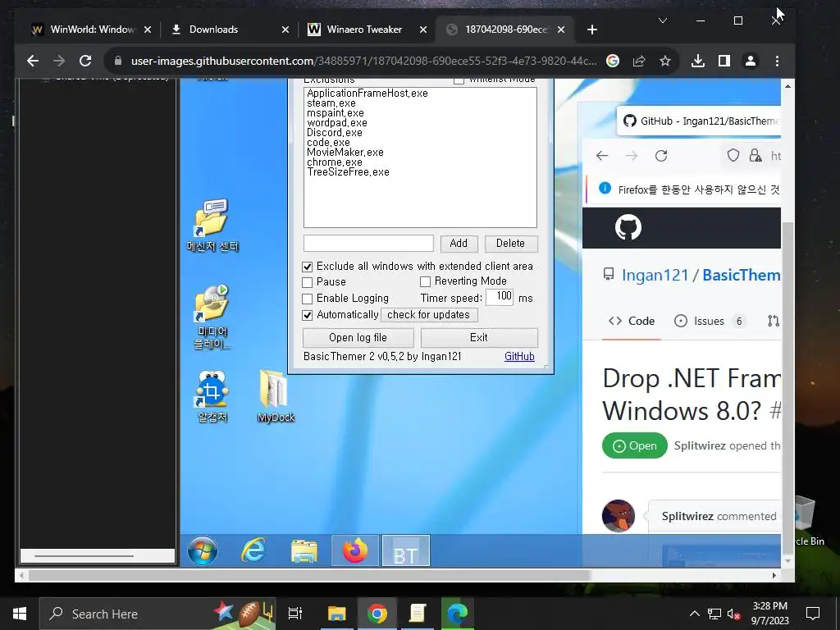Click file explorer in the inner taskbar
This screenshot has width=840, height=630.
pyautogui.click(x=304, y=550)
